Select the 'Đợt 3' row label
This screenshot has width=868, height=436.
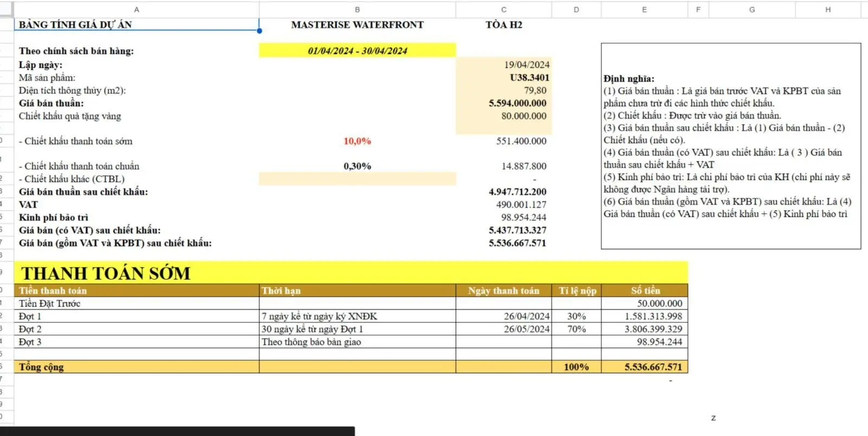click(x=30, y=342)
